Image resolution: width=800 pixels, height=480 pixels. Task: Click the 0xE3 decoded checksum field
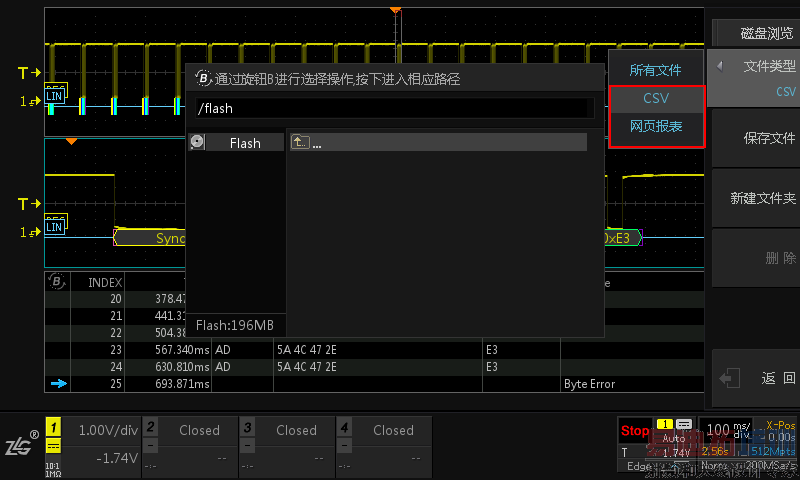click(623, 238)
